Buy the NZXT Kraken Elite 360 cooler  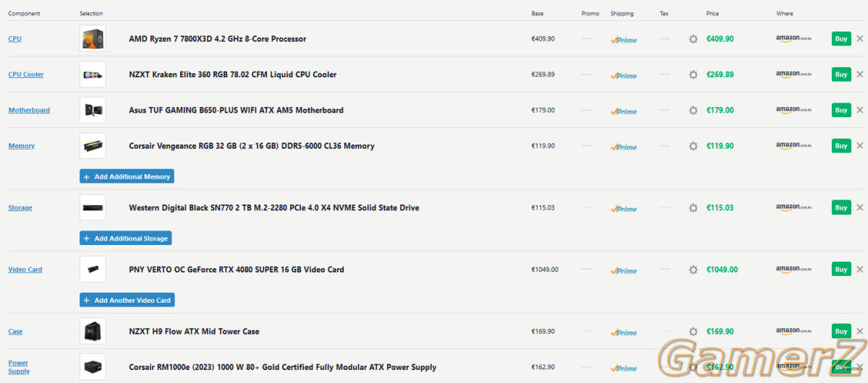[x=841, y=74]
